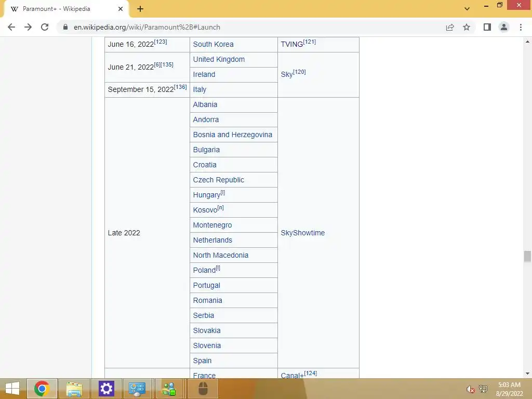Bookmark this page with the star icon
This screenshot has width=532, height=399.
coord(467,27)
